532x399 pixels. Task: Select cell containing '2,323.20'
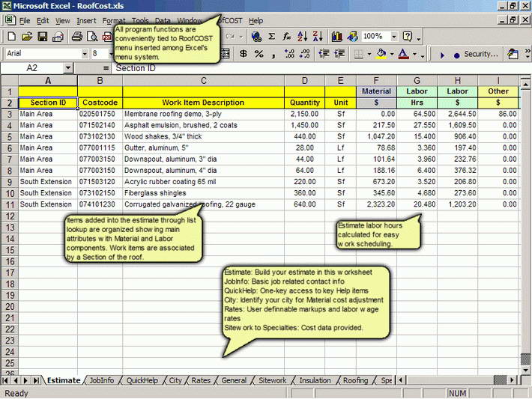[376, 204]
